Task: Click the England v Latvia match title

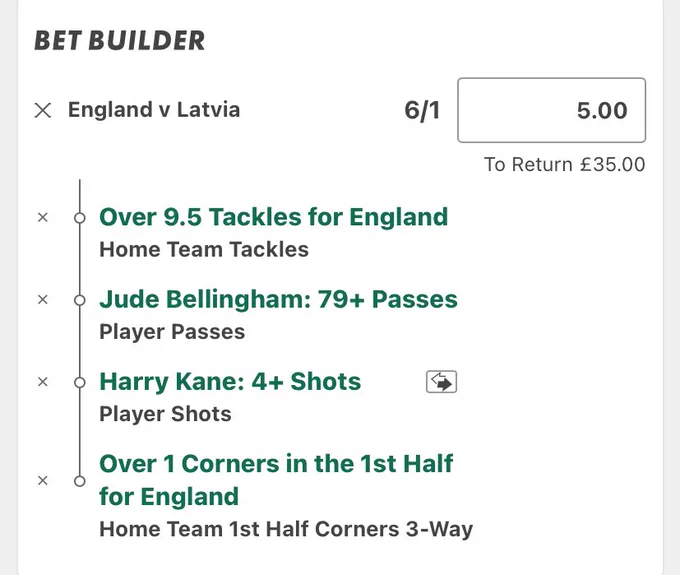Action: point(154,110)
